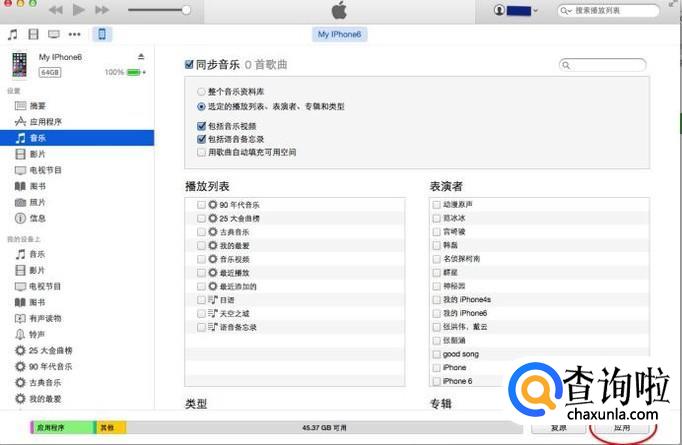Click the 我的 iPhone6 artist name
The image size is (682, 445).
coord(465,313)
